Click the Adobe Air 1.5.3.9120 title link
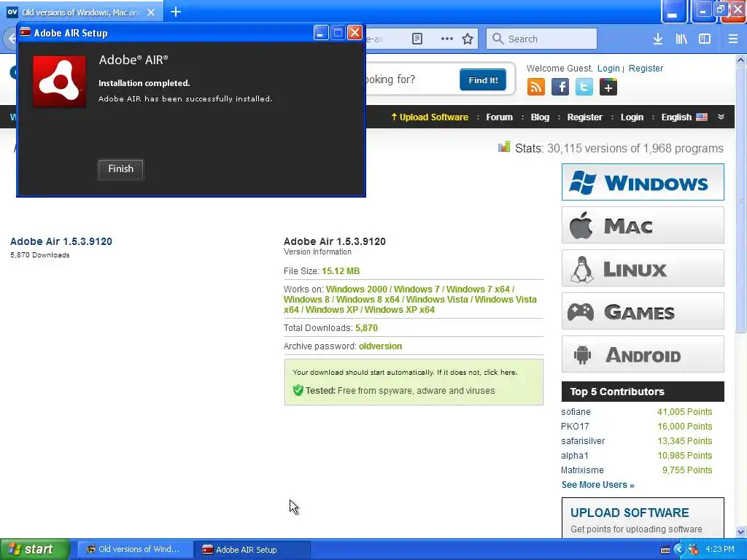 coord(61,241)
